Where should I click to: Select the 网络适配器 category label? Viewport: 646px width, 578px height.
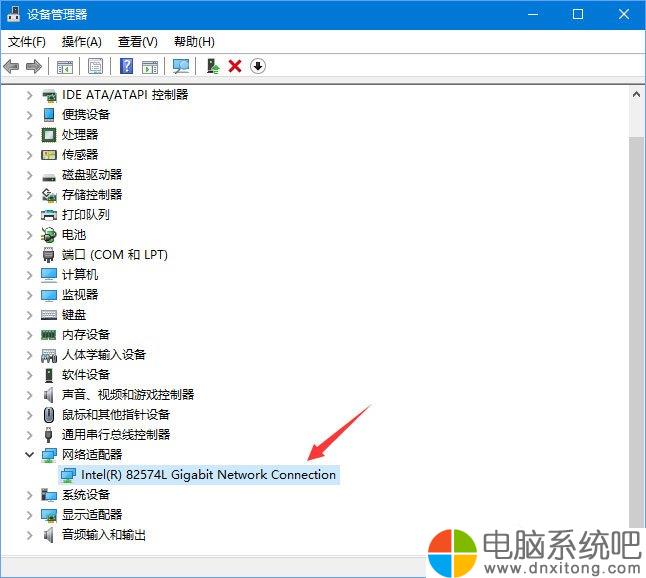(x=92, y=455)
